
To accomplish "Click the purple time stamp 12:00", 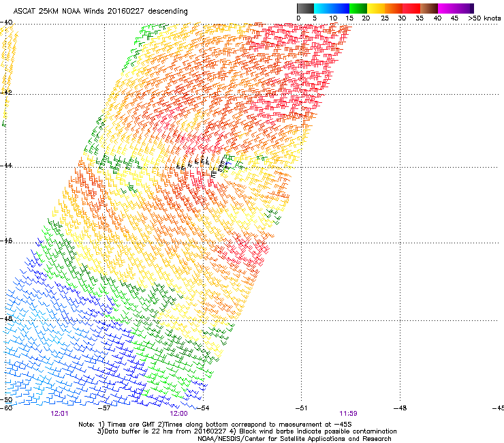I will click(178, 414).
